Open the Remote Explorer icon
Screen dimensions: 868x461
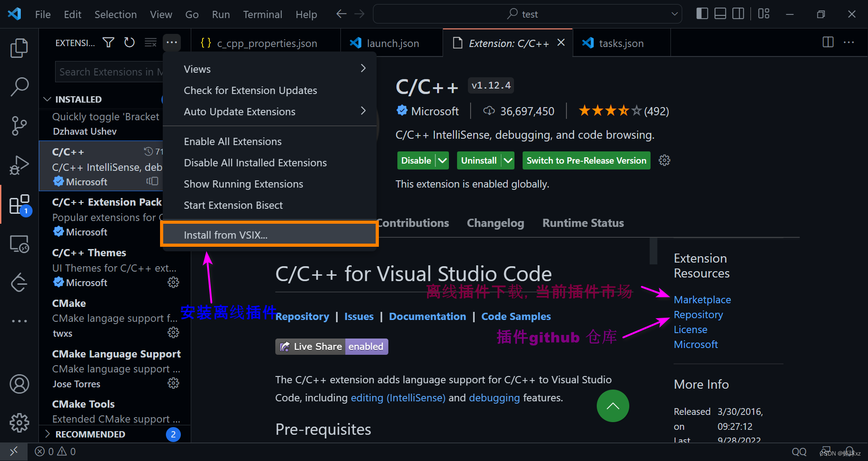click(19, 244)
